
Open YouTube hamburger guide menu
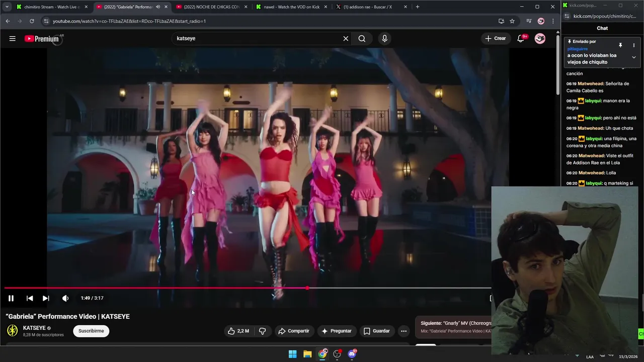point(12,39)
